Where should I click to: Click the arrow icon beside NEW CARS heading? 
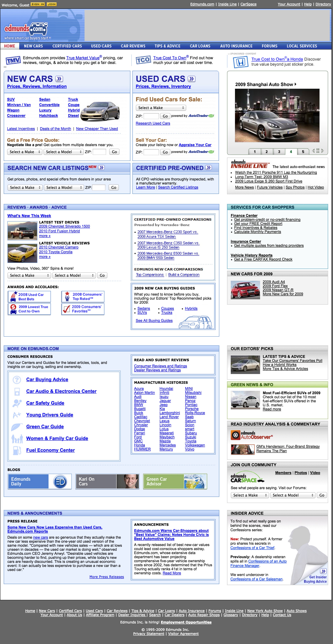coord(59,79)
